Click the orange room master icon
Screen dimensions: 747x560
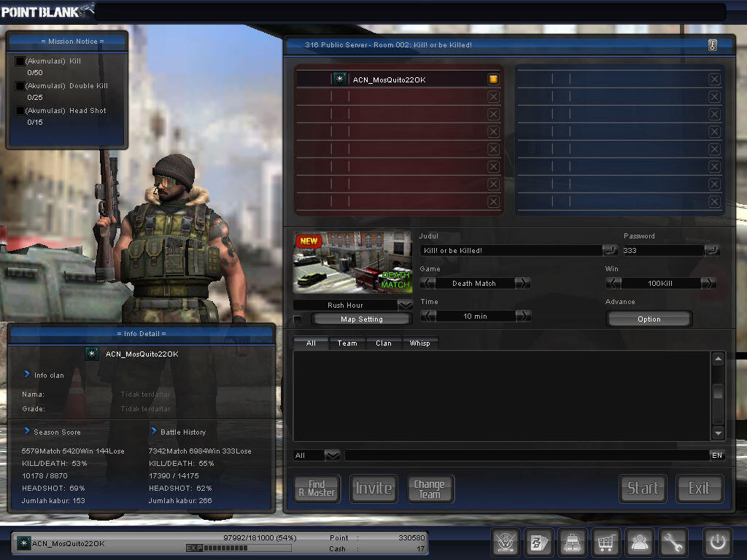click(493, 79)
